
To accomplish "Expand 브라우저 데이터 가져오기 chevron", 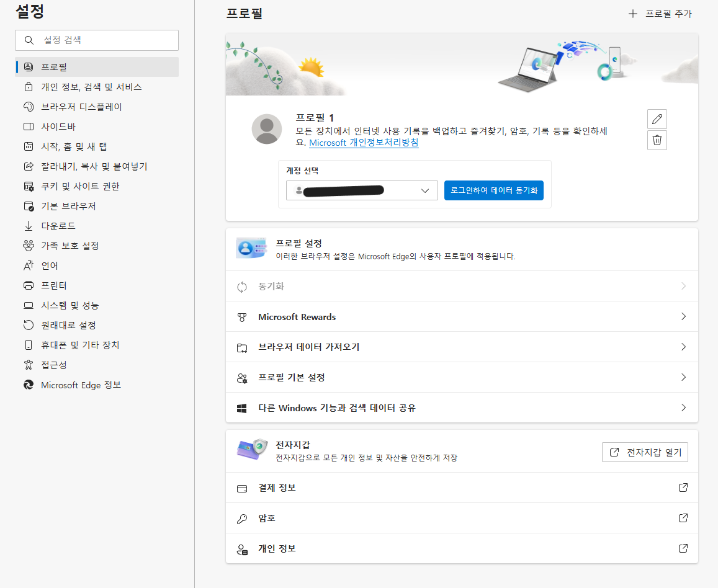I will (683, 347).
